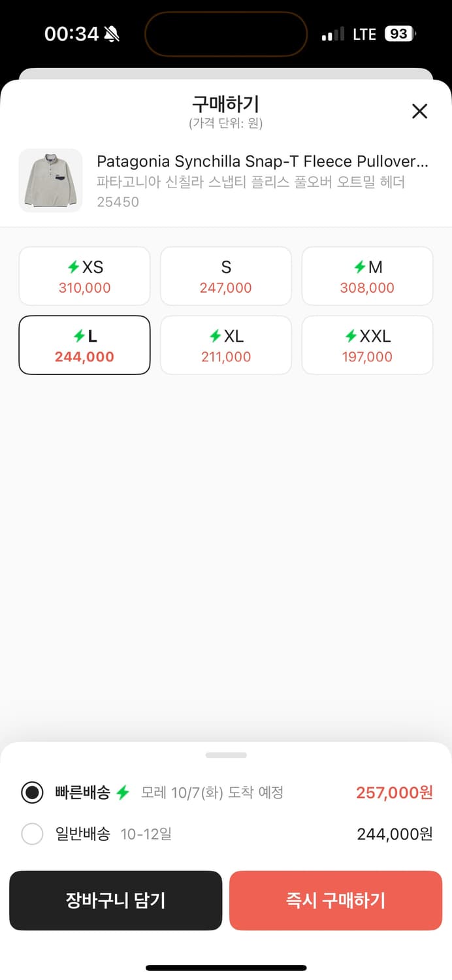Image resolution: width=452 pixels, height=980 pixels.
Task: Close the purchase sheet with X
Action: (419, 111)
